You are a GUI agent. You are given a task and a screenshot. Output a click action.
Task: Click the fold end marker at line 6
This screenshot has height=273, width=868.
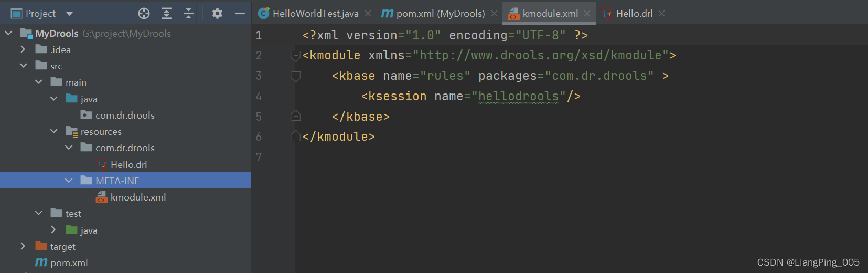coord(296,136)
